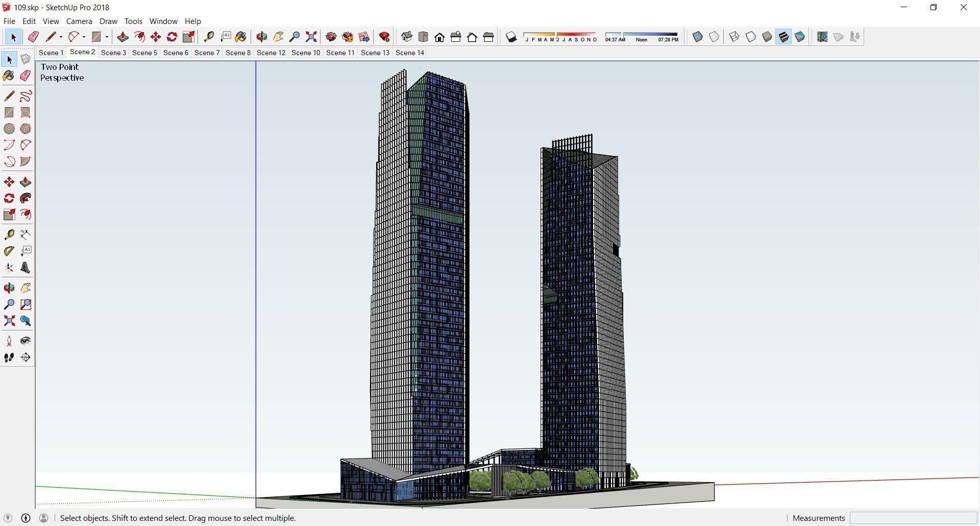Activate the Look Around eye tool
Image resolution: width=980 pixels, height=526 pixels.
coord(26,341)
